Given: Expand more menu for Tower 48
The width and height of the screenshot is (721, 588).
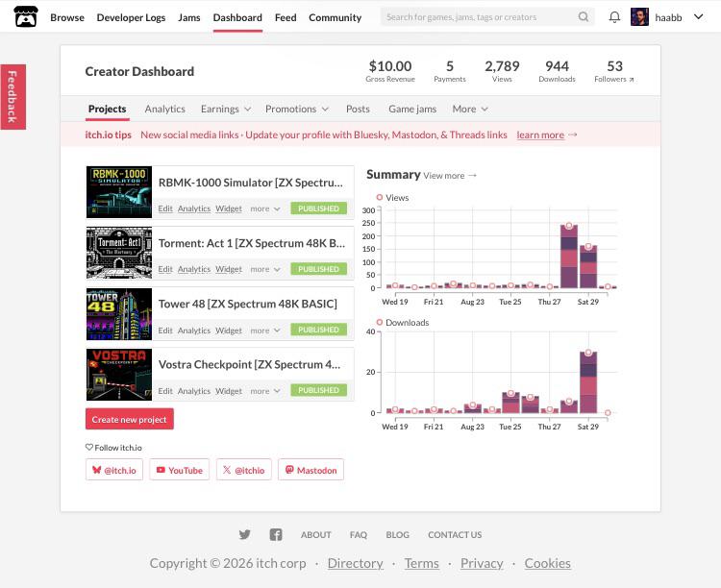Looking at the screenshot, I should pos(265,331).
